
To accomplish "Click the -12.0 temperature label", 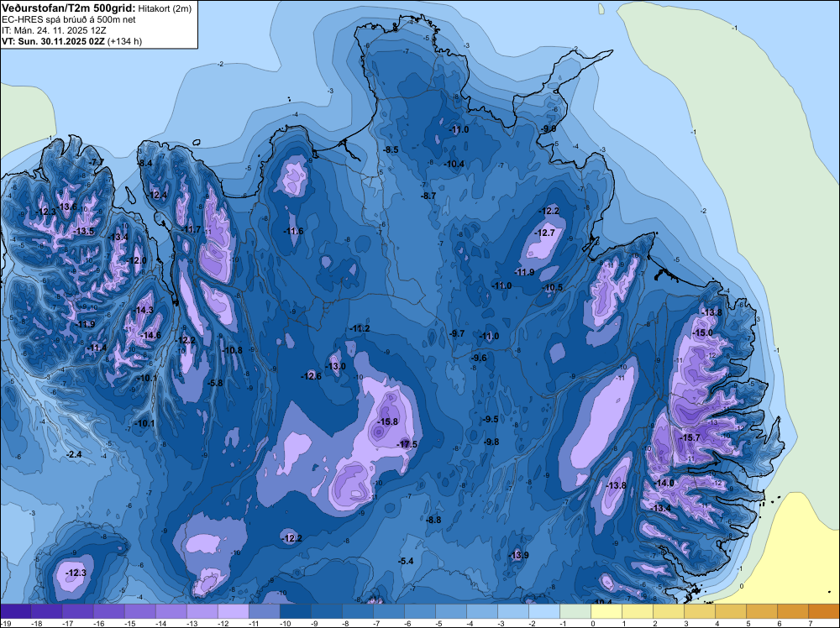I will point(137,261).
